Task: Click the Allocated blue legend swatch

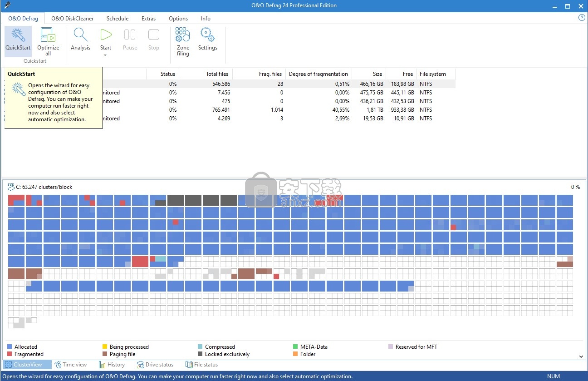Action: click(x=10, y=346)
